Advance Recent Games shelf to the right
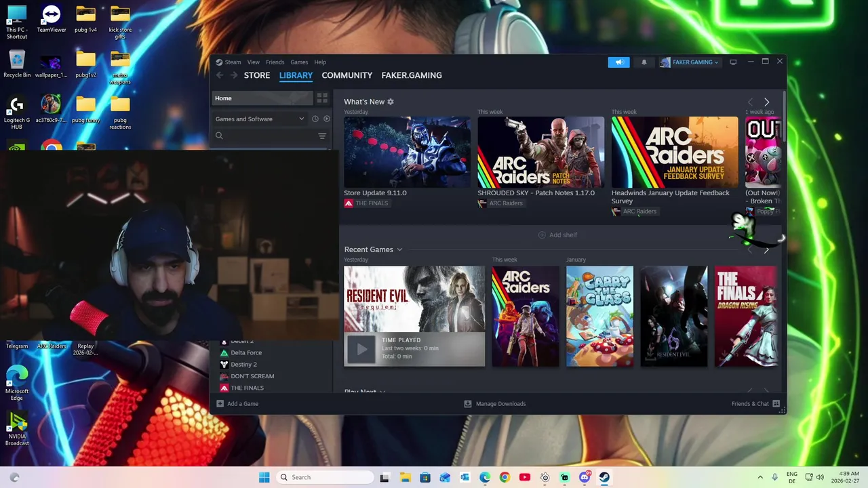This screenshot has height=488, width=868. pyautogui.click(x=766, y=250)
